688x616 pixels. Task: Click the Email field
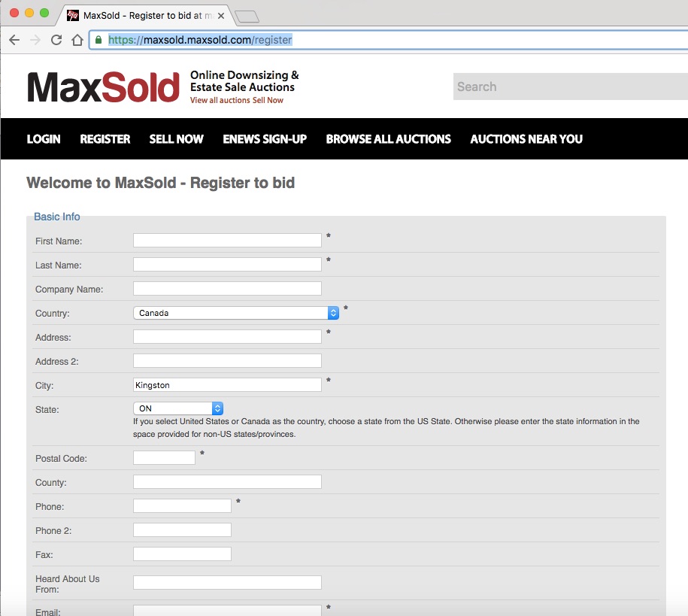(227, 611)
